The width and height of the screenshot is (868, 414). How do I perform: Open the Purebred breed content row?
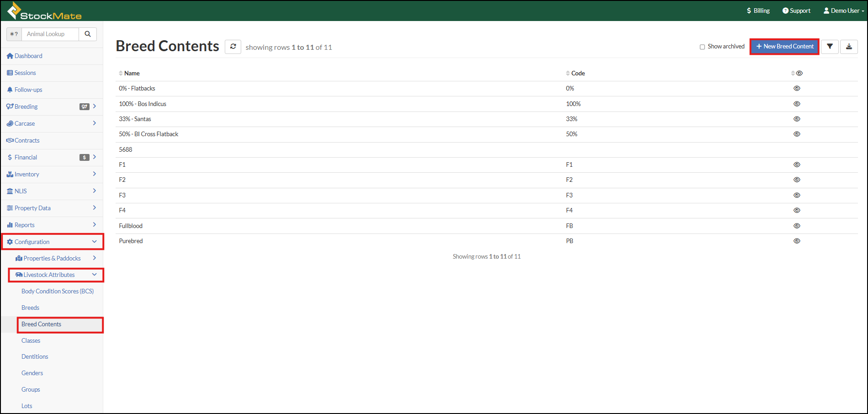[x=131, y=241]
